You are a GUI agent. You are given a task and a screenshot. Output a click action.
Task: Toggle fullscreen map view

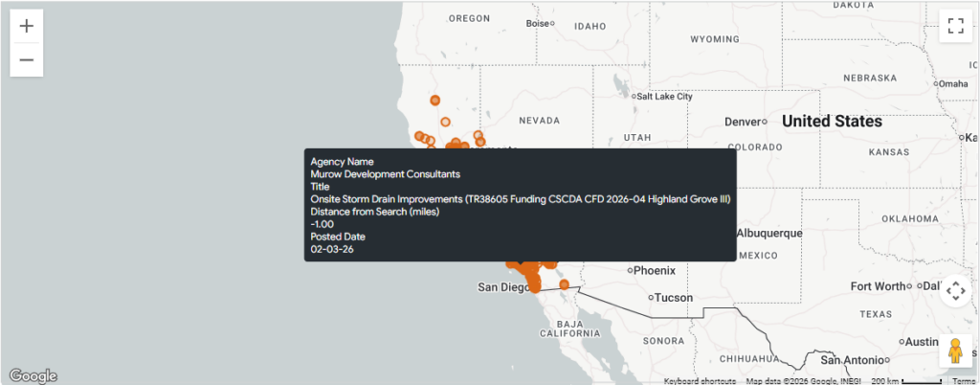tap(954, 26)
